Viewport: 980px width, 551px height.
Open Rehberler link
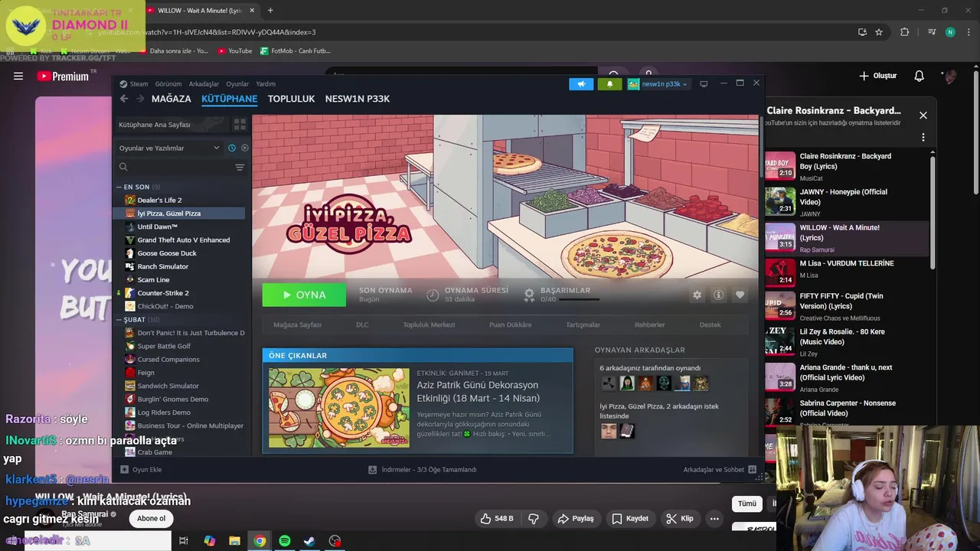click(650, 324)
